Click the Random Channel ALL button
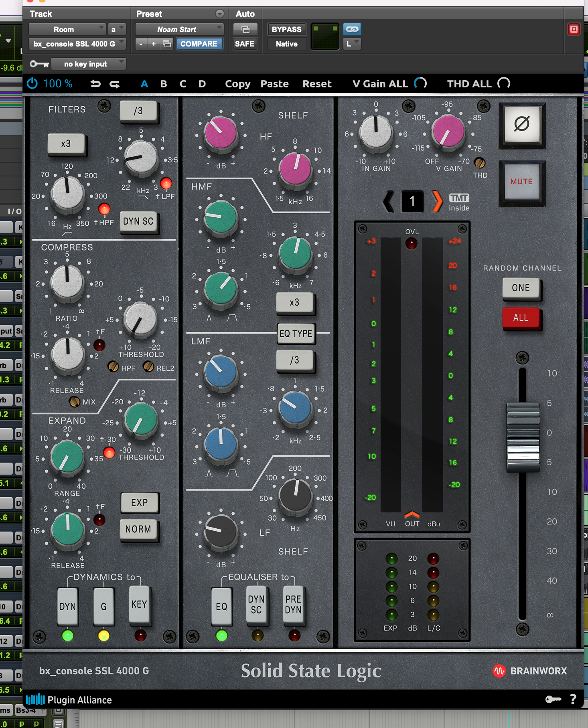Image resolution: width=588 pixels, height=728 pixels. pyautogui.click(x=521, y=318)
